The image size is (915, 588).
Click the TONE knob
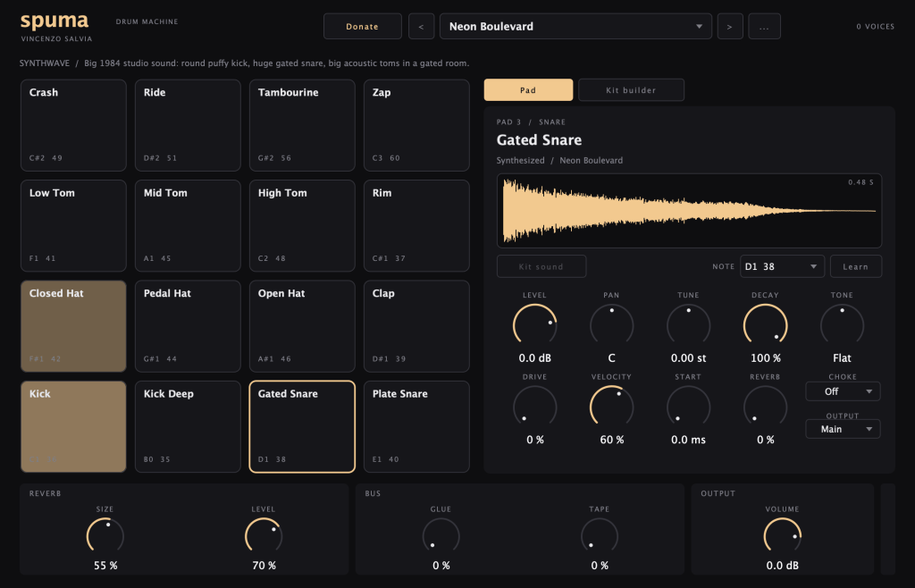842,325
